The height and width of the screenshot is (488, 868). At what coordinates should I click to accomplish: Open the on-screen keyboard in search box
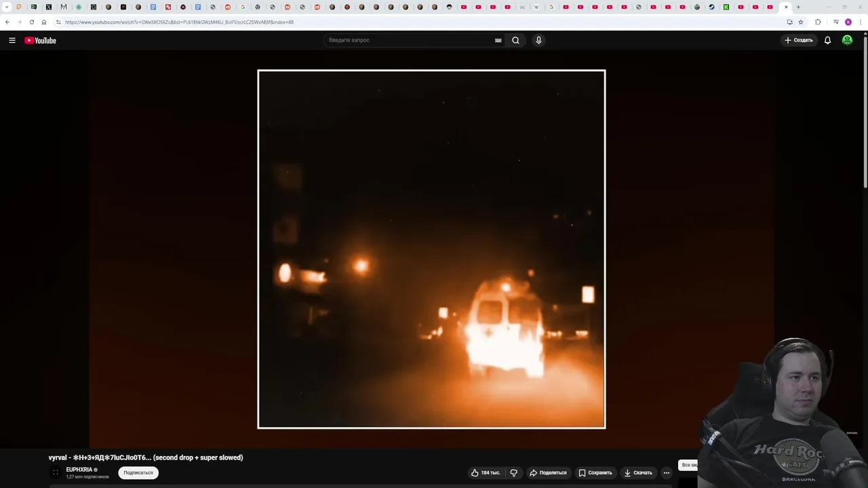click(x=498, y=41)
